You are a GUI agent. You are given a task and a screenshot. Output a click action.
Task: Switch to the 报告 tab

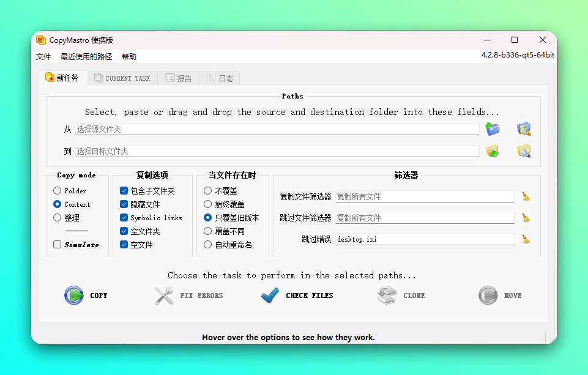click(x=179, y=78)
